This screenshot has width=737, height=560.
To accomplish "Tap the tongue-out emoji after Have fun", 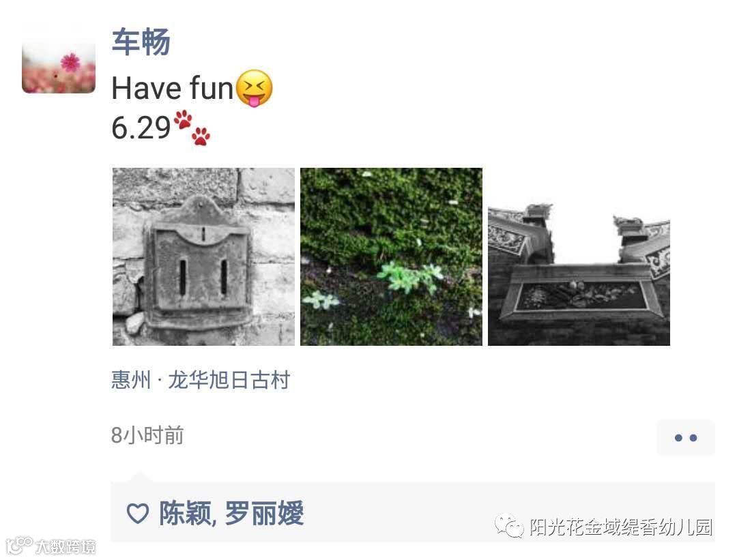I will point(254,88).
